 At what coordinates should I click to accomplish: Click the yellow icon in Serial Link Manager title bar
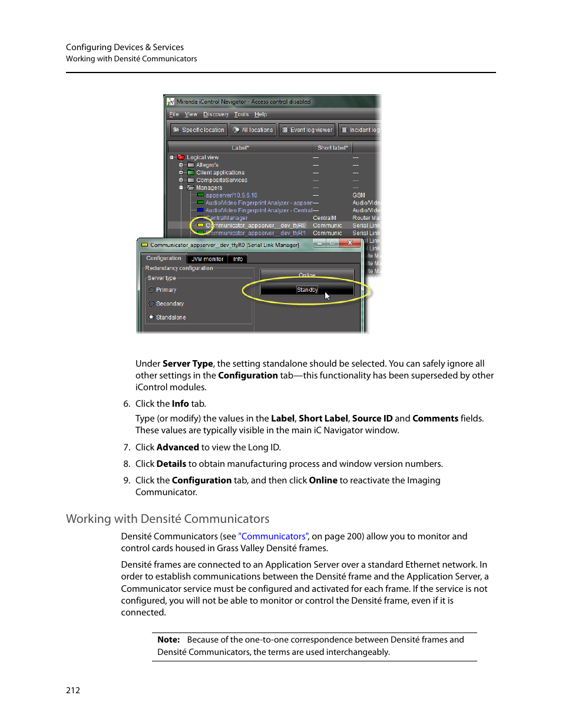[x=144, y=245]
